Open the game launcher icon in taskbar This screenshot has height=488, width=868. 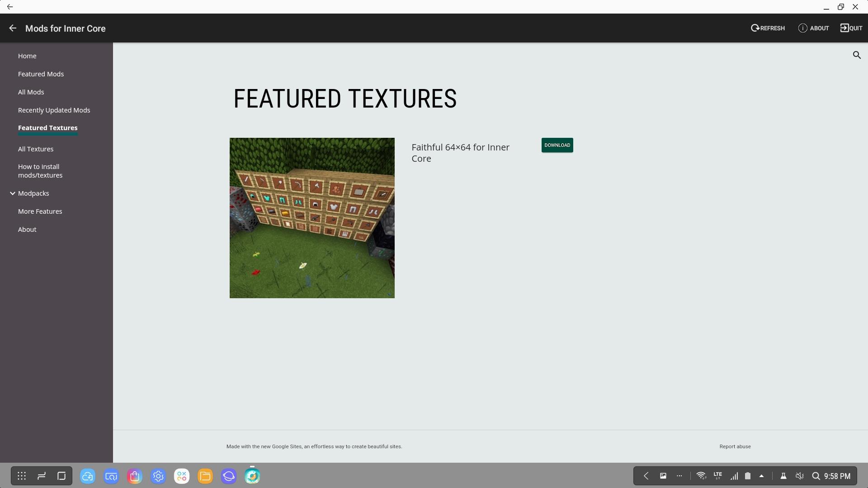[182, 476]
